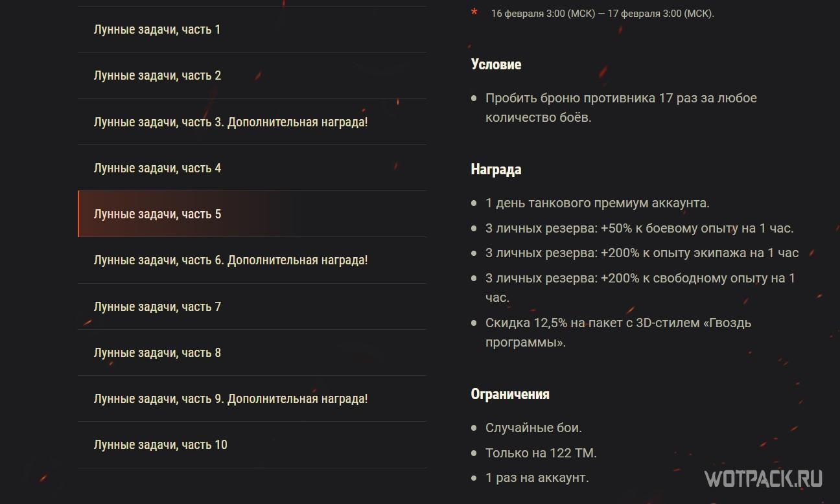Click the 16 февраля 3:00 date line
Viewport: 840px width, 504px height.
[602, 14]
